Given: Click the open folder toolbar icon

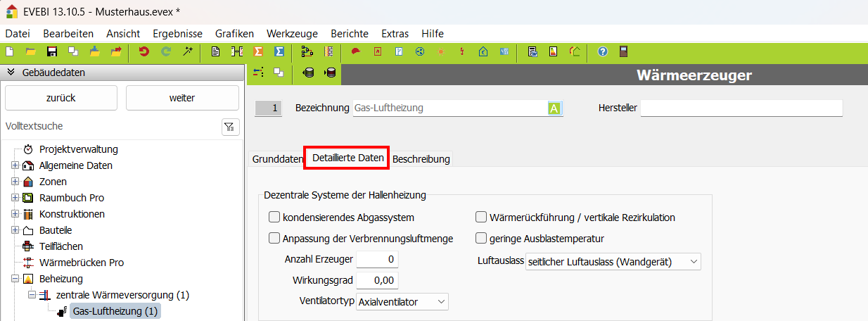Looking at the screenshot, I should point(31,51).
